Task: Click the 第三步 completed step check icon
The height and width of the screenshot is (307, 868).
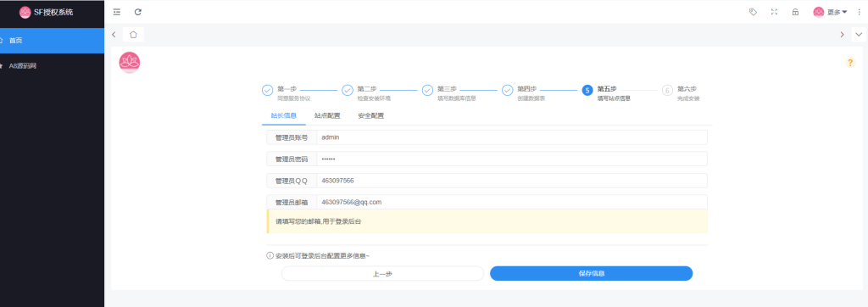Action: 427,91
